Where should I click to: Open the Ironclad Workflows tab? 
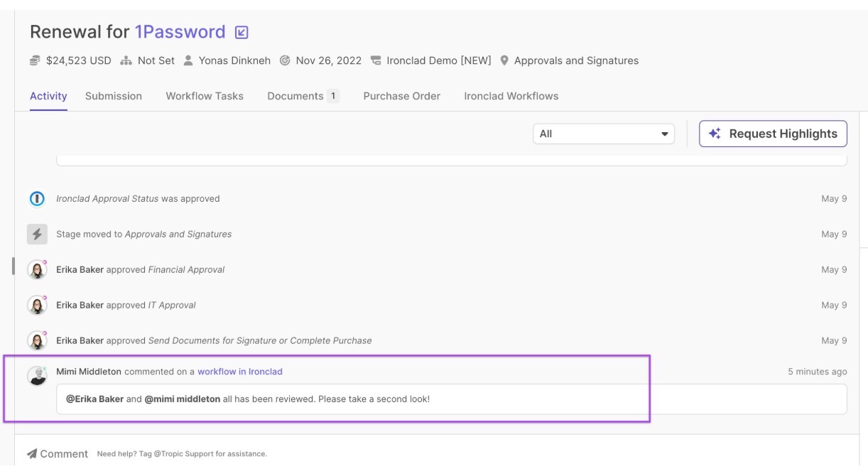click(511, 96)
